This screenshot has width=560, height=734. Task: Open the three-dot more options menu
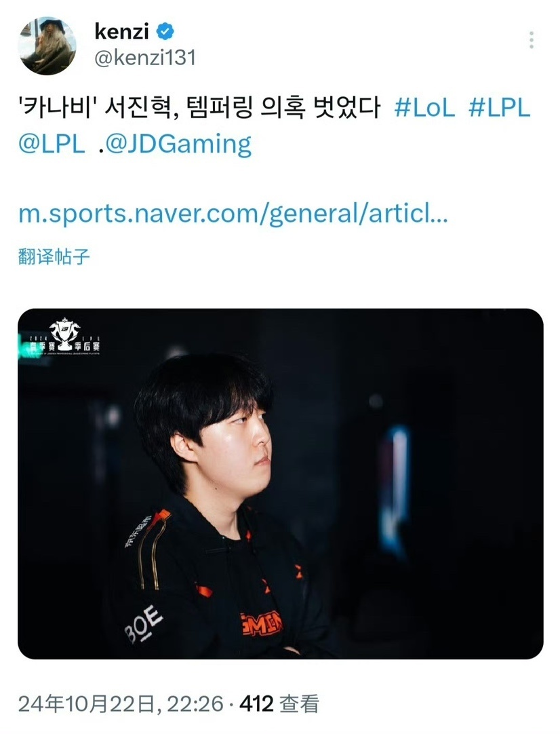click(532, 40)
